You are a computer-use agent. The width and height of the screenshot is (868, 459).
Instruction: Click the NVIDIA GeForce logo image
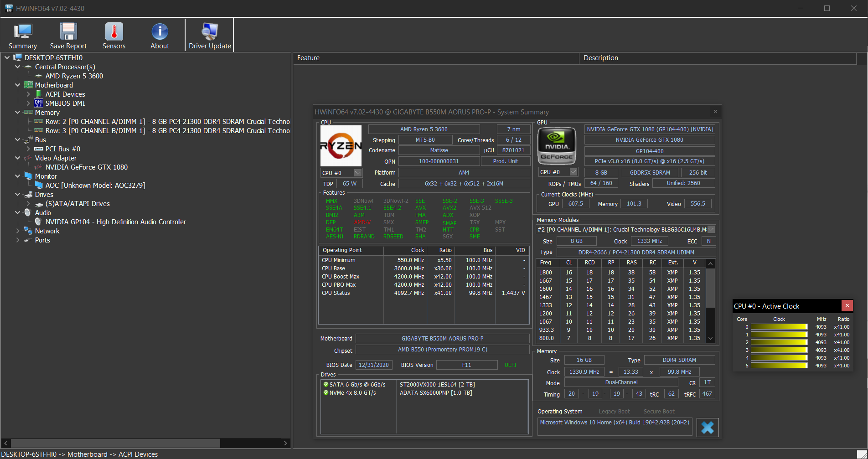(x=557, y=146)
